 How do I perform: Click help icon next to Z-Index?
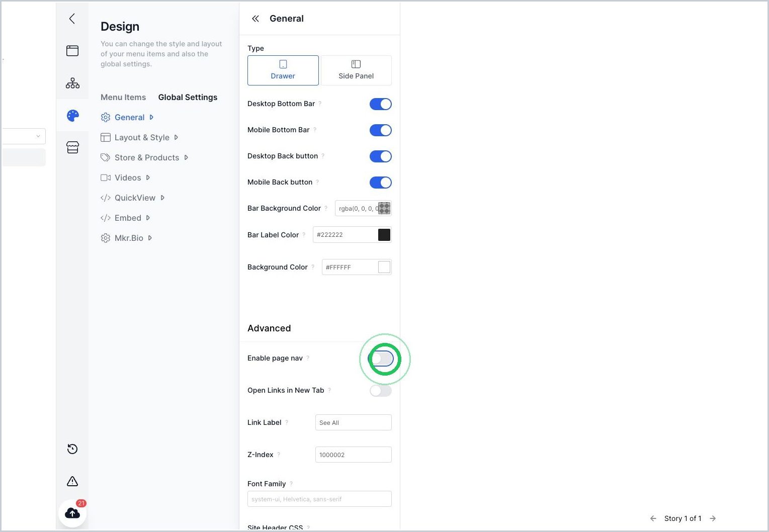tap(279, 455)
